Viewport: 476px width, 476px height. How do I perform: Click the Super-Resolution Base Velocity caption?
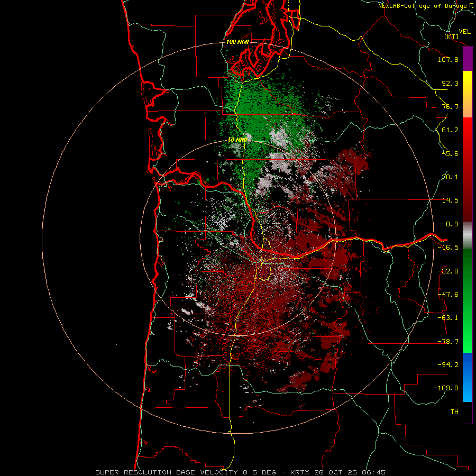pos(241,472)
